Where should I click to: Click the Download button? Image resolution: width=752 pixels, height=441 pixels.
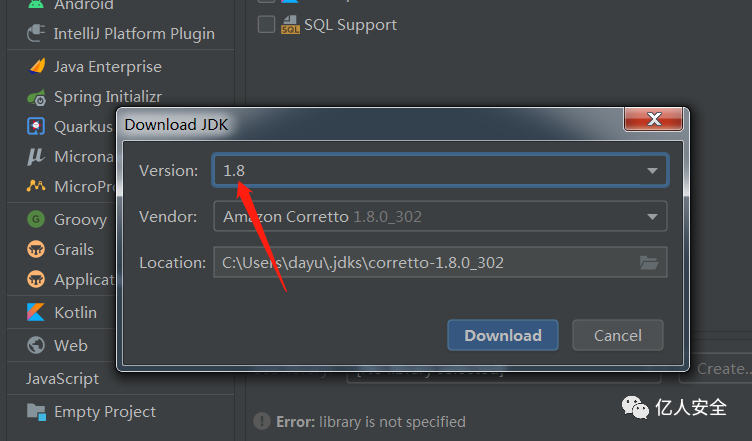(503, 335)
